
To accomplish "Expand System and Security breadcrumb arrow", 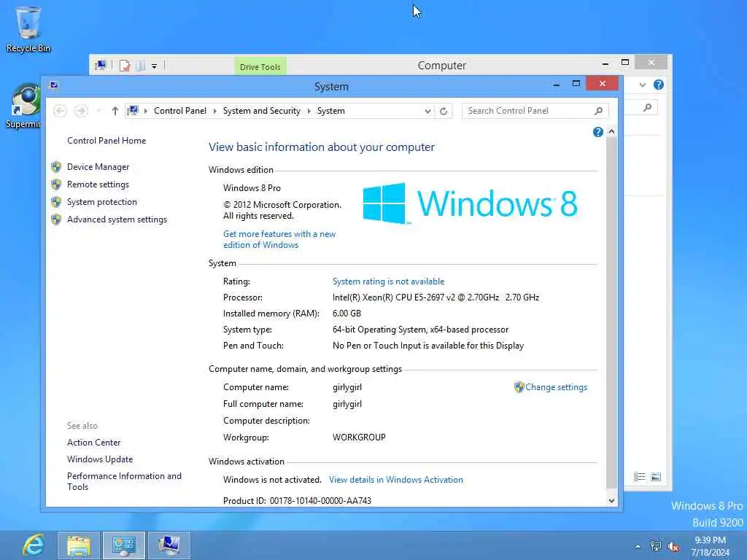I will tap(309, 111).
